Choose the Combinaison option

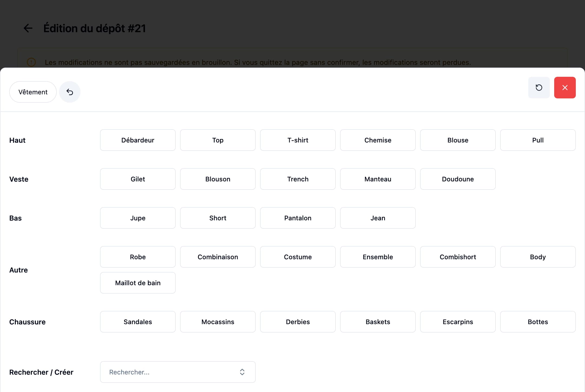(218, 257)
